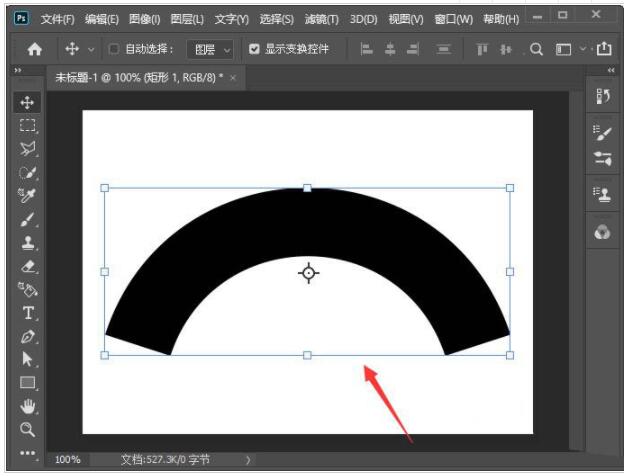Image resolution: width=624 pixels, height=476 pixels.
Task: Click the 文档:527.3K/0 字节 status text
Action: click(x=165, y=460)
